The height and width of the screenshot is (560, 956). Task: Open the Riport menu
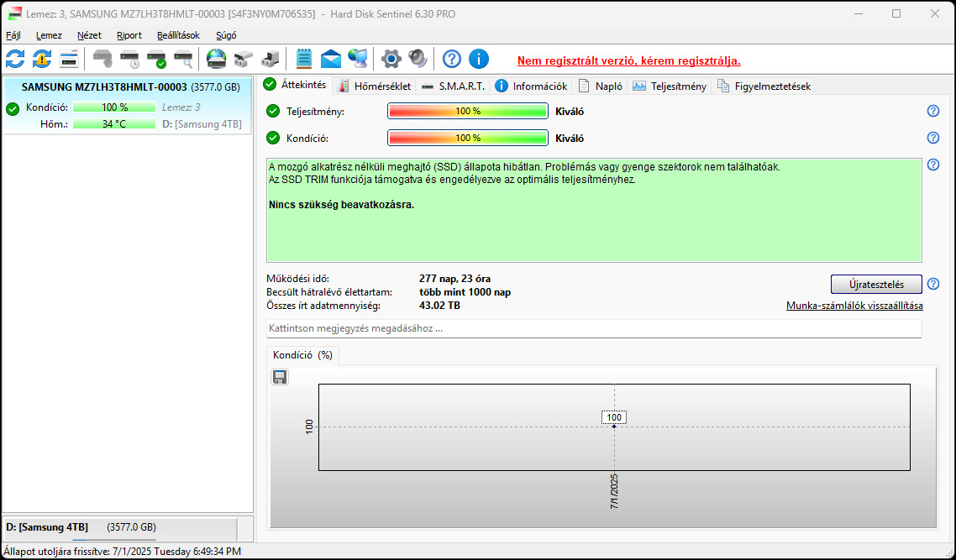129,35
